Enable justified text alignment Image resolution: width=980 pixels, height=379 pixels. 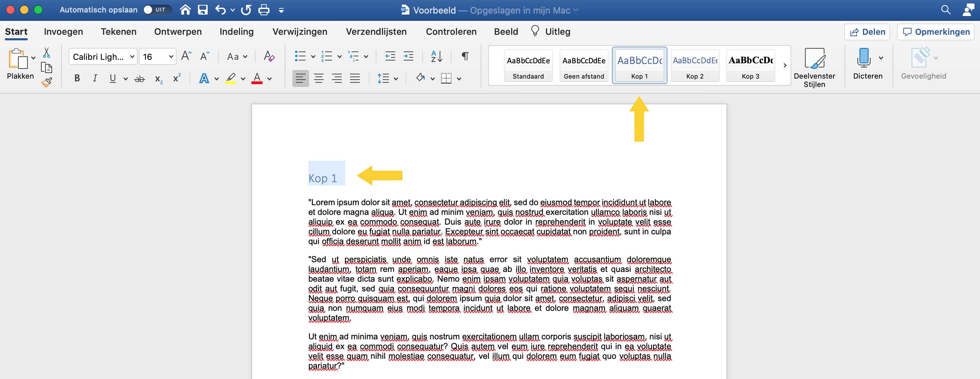tap(355, 78)
